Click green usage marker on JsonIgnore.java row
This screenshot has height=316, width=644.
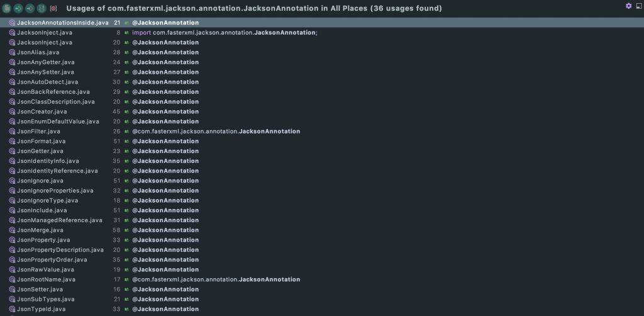click(x=126, y=181)
